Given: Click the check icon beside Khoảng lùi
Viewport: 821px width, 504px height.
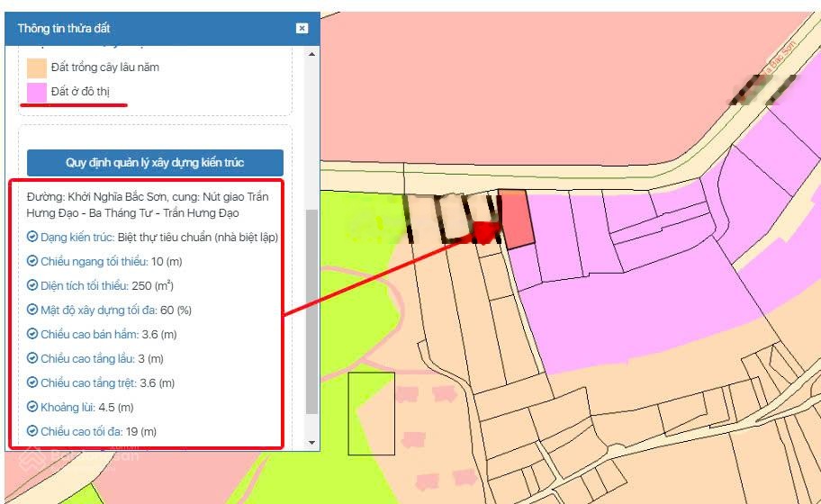Looking at the screenshot, I should (x=32, y=407).
